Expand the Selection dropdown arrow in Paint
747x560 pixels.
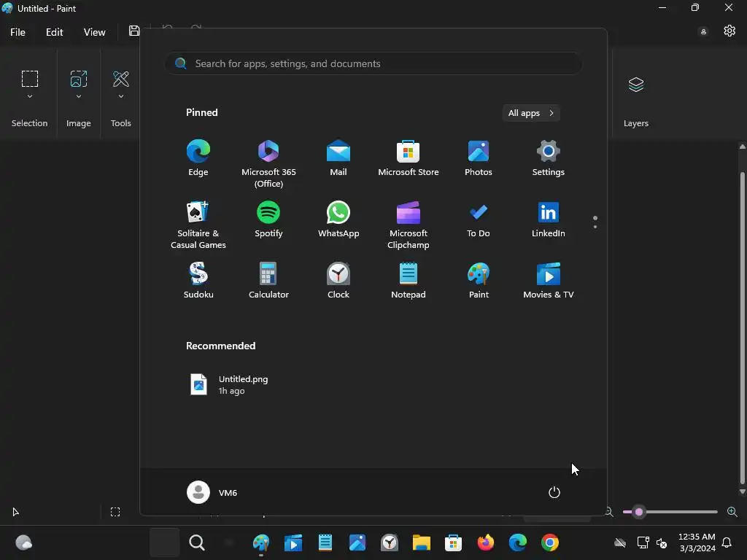(29, 96)
